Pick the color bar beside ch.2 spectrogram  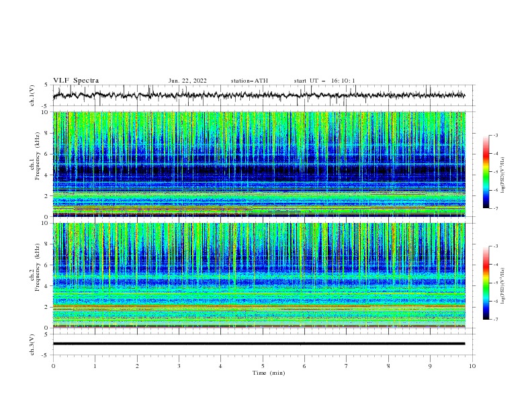point(486,283)
